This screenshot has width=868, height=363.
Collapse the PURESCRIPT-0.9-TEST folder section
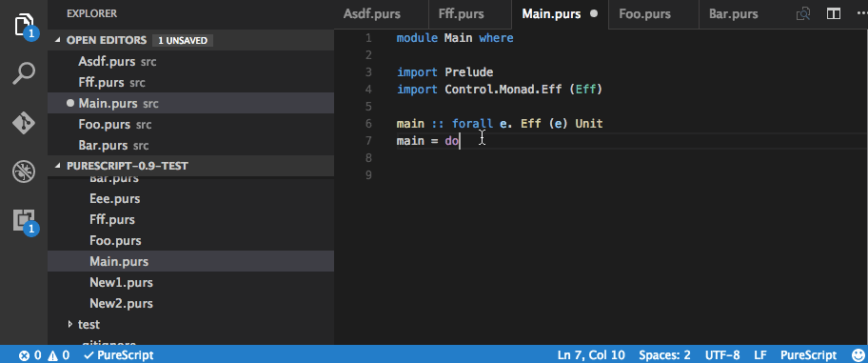(x=59, y=166)
